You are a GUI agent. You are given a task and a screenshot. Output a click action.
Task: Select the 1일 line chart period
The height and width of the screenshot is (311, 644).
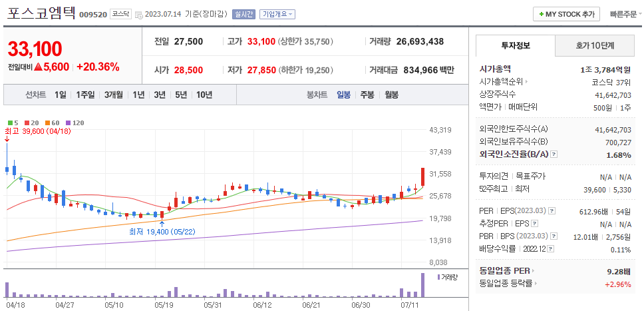[x=60, y=95]
